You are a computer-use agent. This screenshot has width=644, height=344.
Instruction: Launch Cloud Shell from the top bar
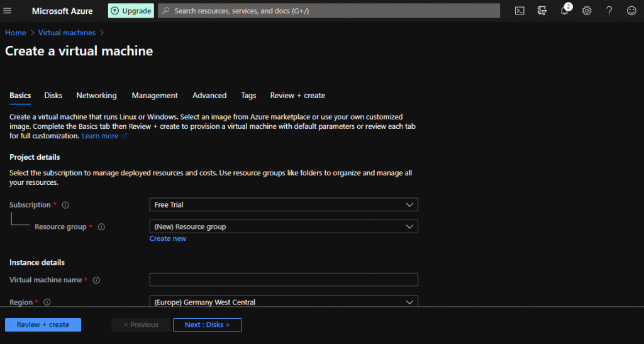pos(519,11)
